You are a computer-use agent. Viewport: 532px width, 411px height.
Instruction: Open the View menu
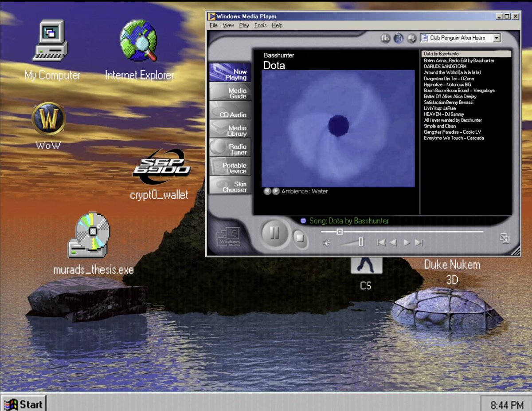tap(228, 25)
